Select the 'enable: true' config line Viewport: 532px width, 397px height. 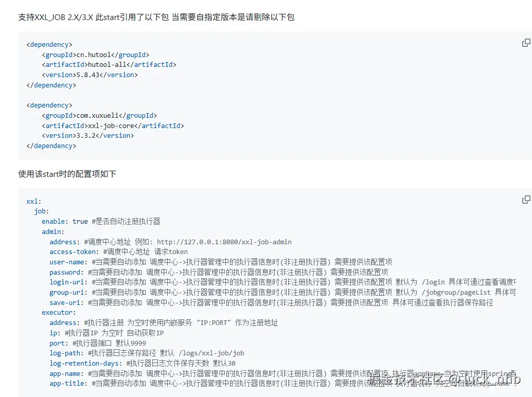101,221
